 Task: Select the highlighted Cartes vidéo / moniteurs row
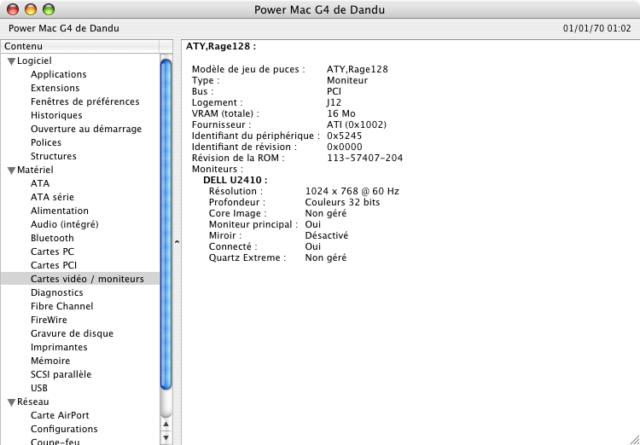tap(87, 279)
